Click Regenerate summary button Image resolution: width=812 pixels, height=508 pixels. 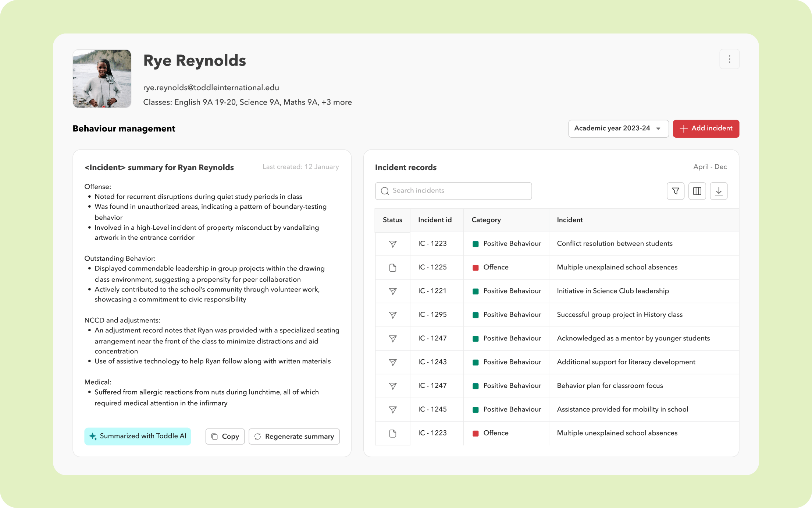(294, 436)
